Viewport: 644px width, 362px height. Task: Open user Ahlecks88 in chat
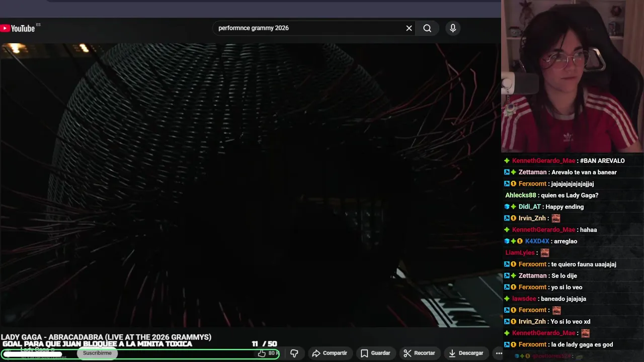521,196
